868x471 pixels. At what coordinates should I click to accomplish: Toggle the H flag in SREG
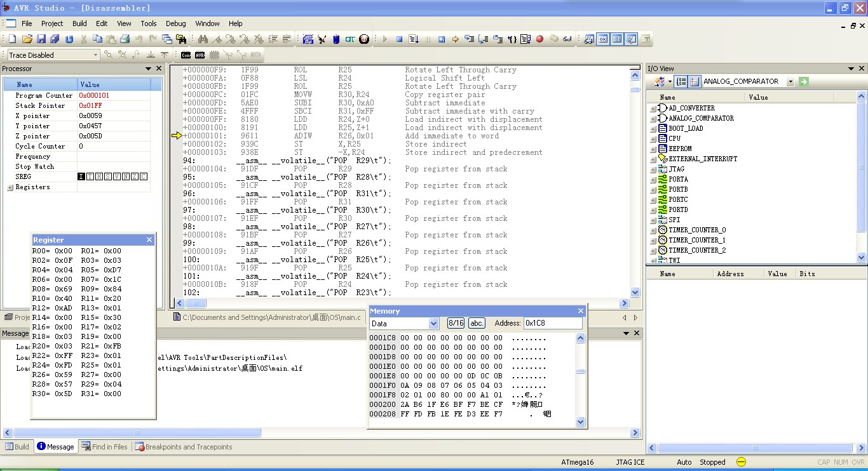pos(99,176)
